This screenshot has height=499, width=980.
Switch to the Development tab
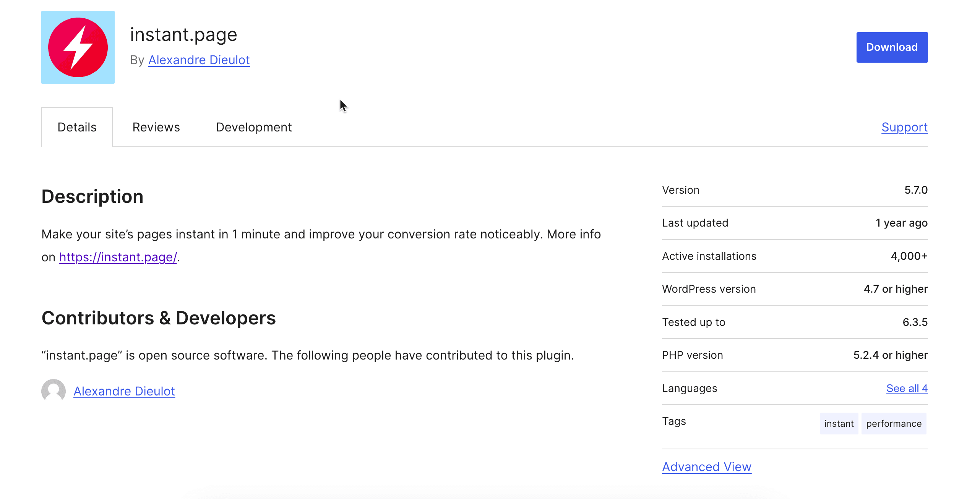pyautogui.click(x=253, y=127)
